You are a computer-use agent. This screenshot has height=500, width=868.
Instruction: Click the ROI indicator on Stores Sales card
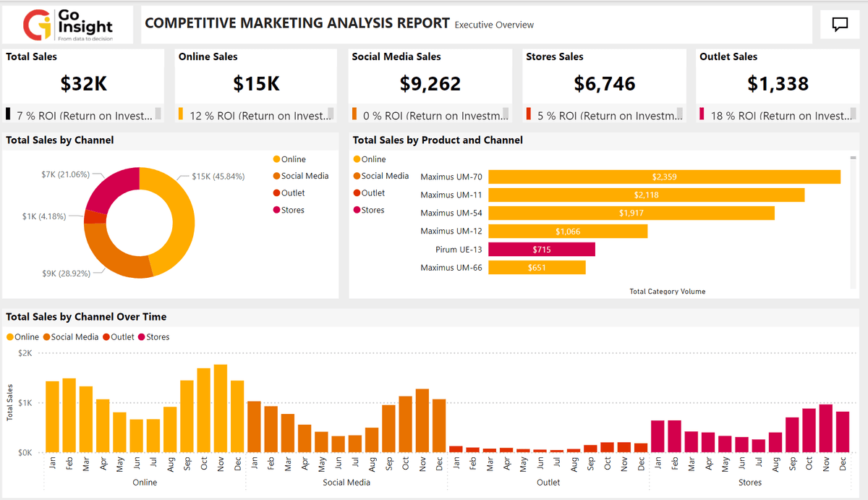[529, 114]
